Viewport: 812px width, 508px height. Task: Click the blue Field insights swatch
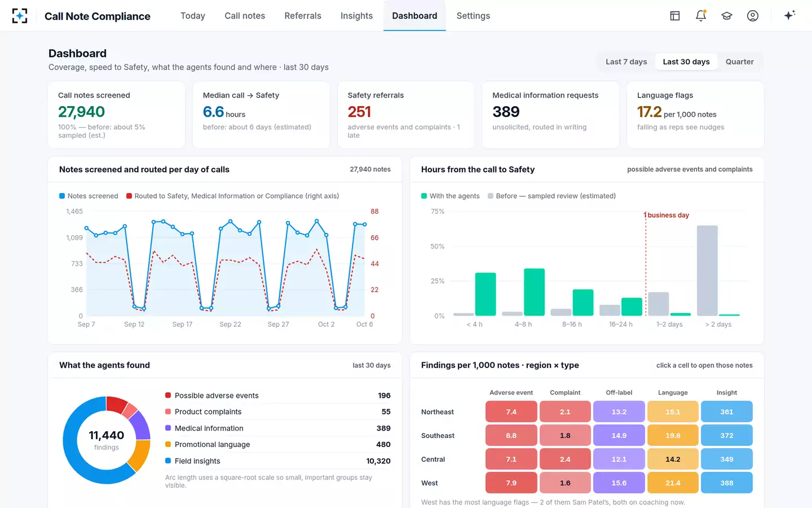[x=168, y=461]
